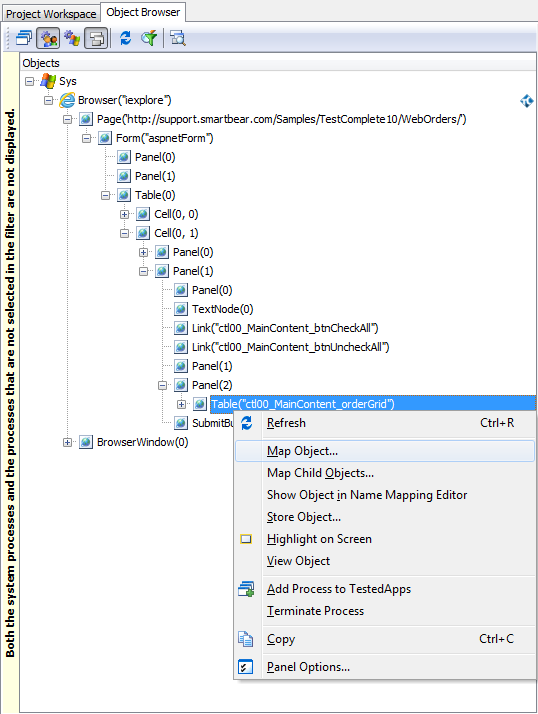Viewport: 538px width, 714px height.
Task: Collapse the Table(0) node
Action: click(105, 195)
